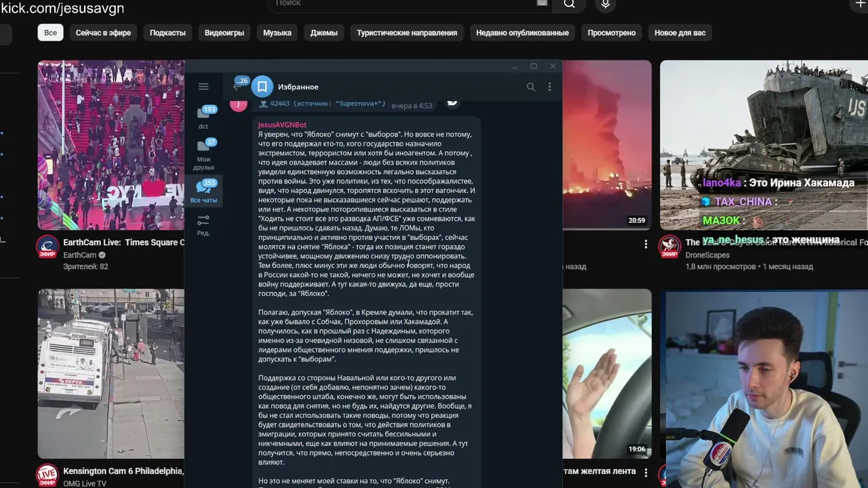
Task: Open the DroneScapes channel avatar
Action: point(669,247)
